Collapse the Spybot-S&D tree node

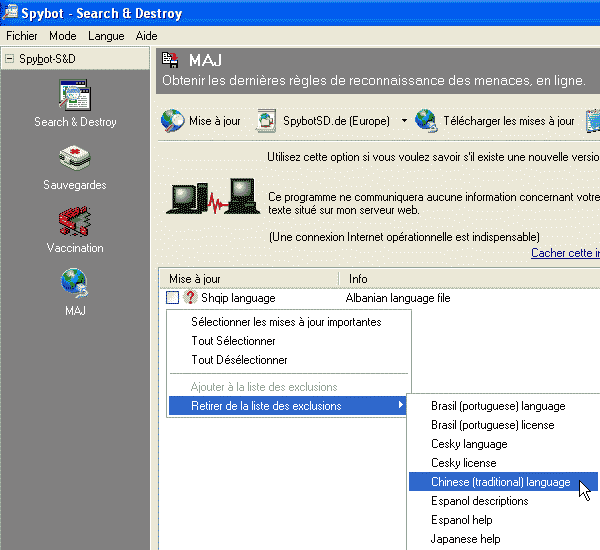pos(9,59)
